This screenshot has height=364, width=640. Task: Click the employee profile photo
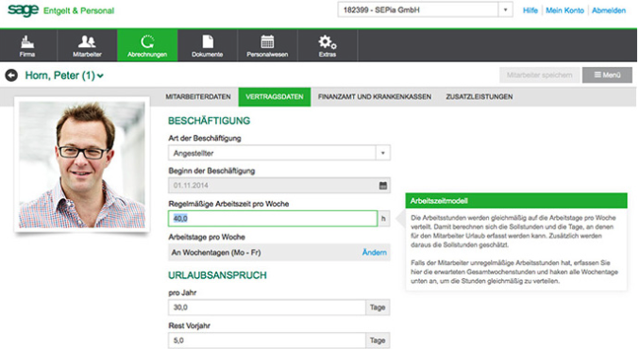(x=82, y=165)
